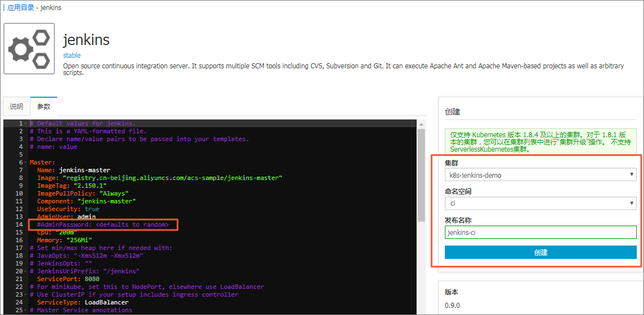Viewport: 644px width, 315px height.
Task: Click the stable repository link
Action: tap(72, 55)
